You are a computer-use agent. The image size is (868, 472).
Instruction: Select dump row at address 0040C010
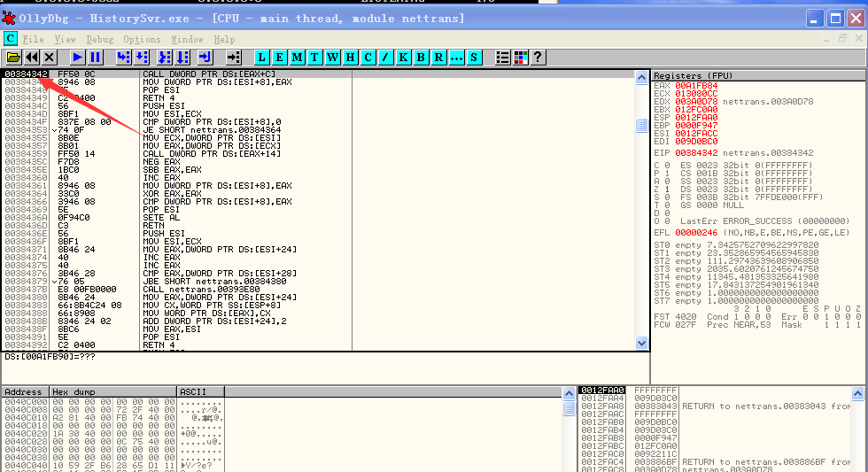(x=113, y=418)
